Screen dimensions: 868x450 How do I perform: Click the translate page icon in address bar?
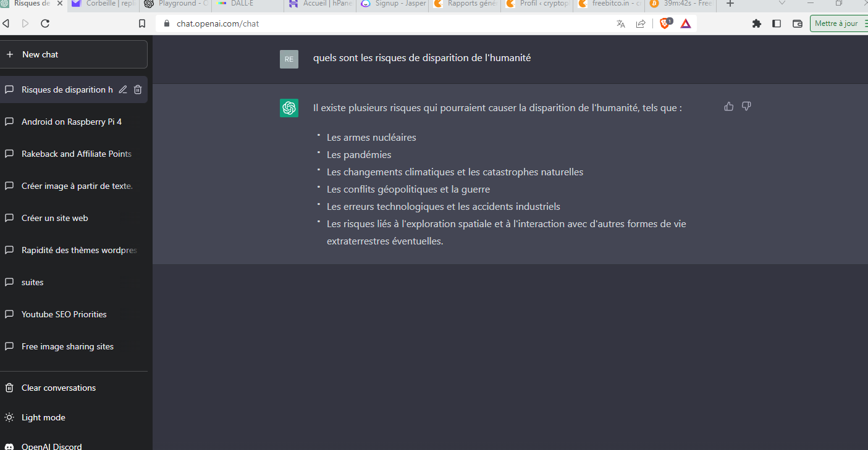point(621,23)
